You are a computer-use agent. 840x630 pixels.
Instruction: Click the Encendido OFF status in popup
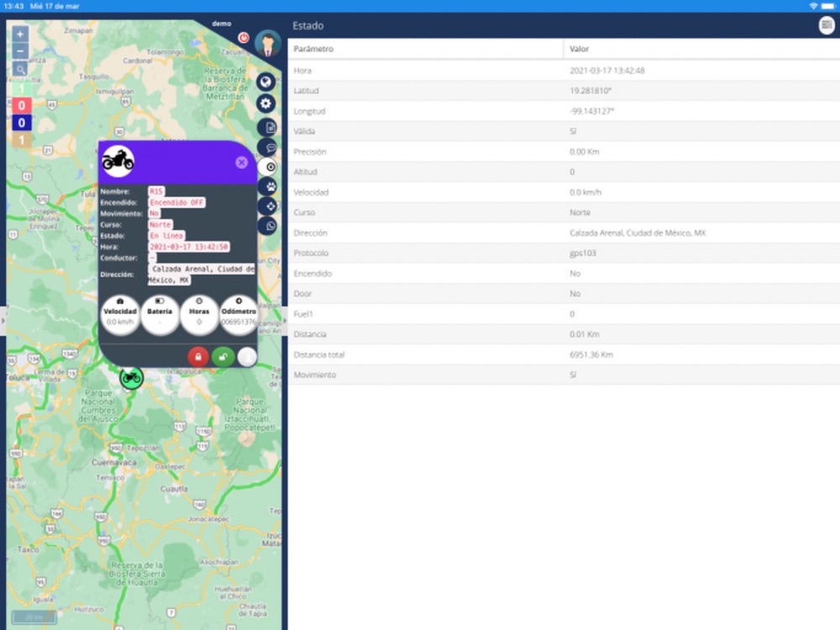(176, 202)
